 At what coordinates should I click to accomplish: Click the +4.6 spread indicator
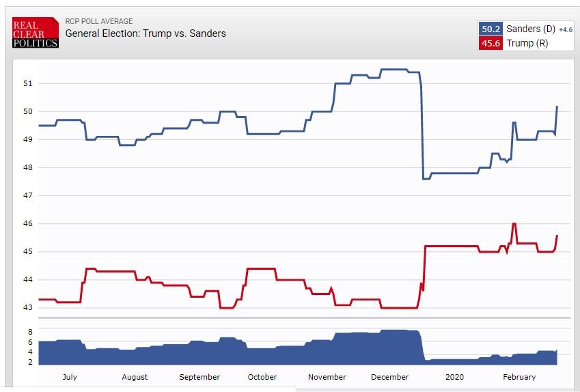pyautogui.click(x=567, y=30)
